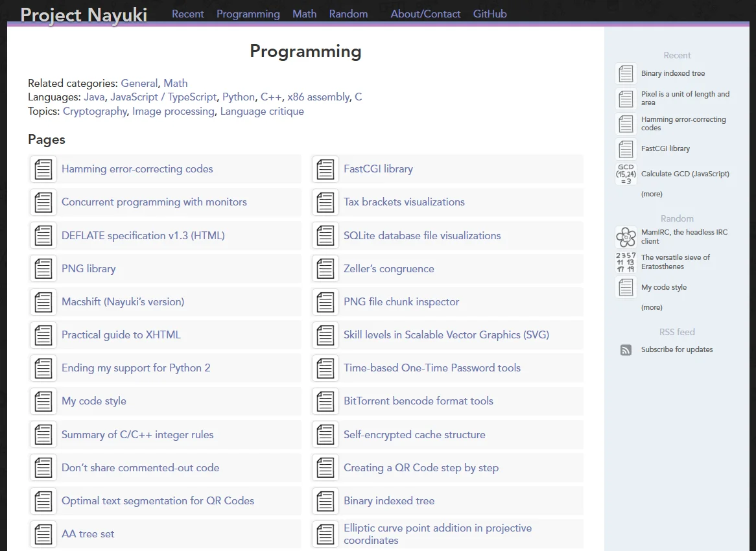Filter by Python language link
The width and height of the screenshot is (756, 551).
[x=239, y=97]
